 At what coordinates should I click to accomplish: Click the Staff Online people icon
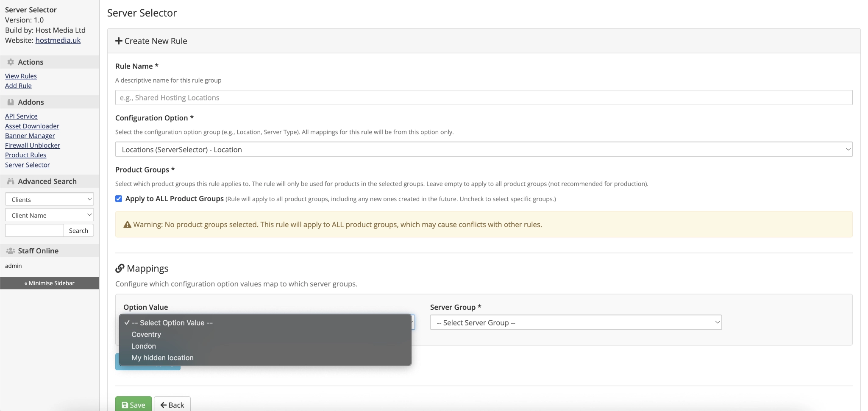tap(10, 250)
